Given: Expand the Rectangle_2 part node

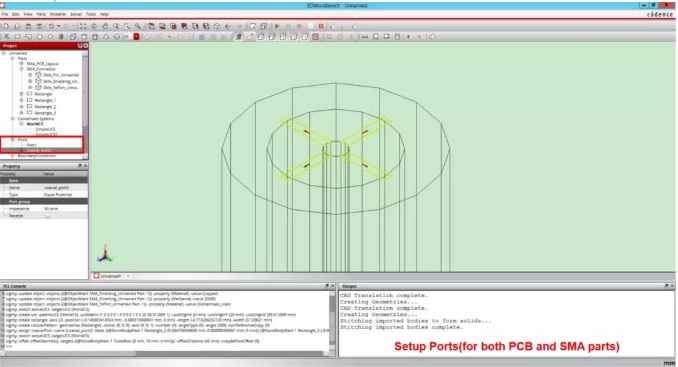Looking at the screenshot, I should point(21,106).
